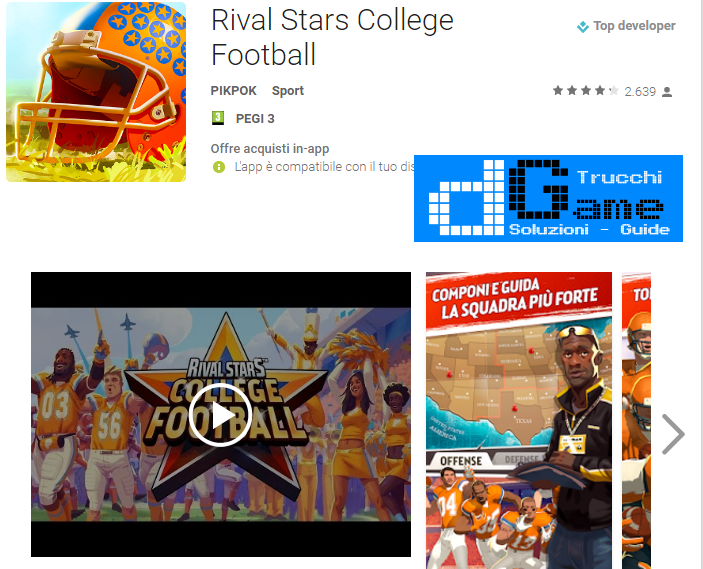Open the PIKPOK developer page

click(x=233, y=91)
